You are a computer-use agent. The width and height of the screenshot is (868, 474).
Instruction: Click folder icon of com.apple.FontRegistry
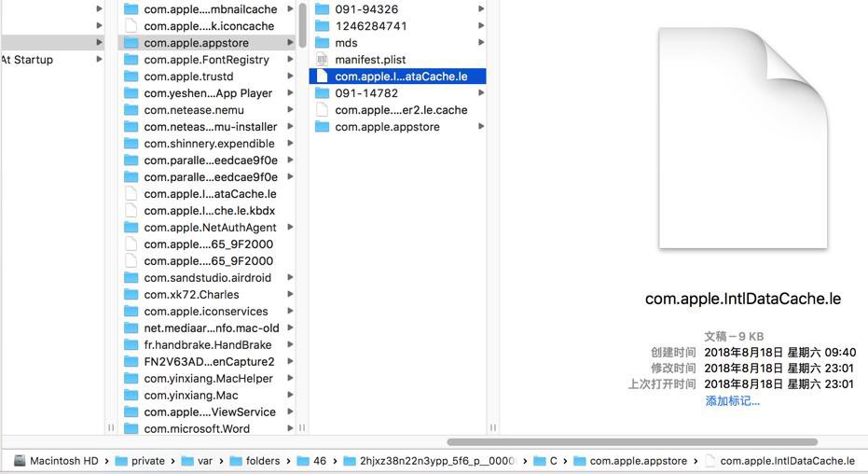click(x=131, y=60)
